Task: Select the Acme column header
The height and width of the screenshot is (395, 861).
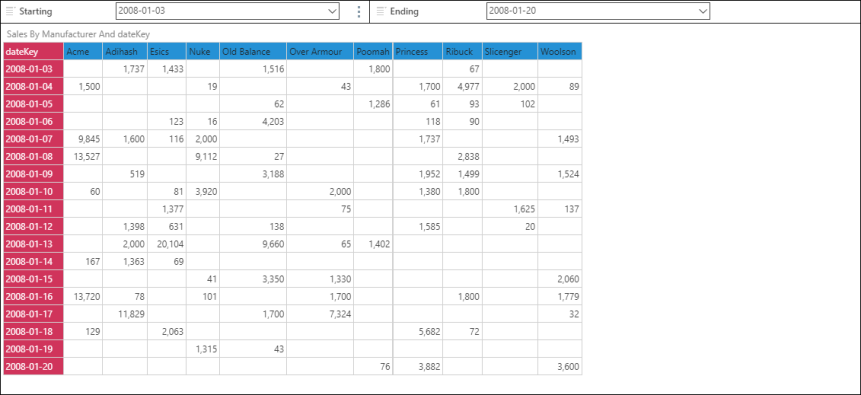Action: (83, 52)
